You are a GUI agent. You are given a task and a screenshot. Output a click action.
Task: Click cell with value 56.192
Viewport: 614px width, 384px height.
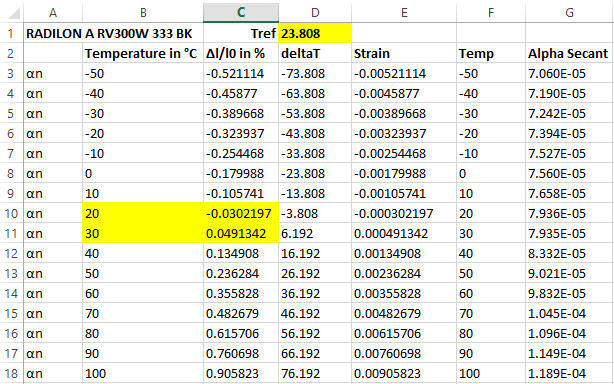click(315, 333)
